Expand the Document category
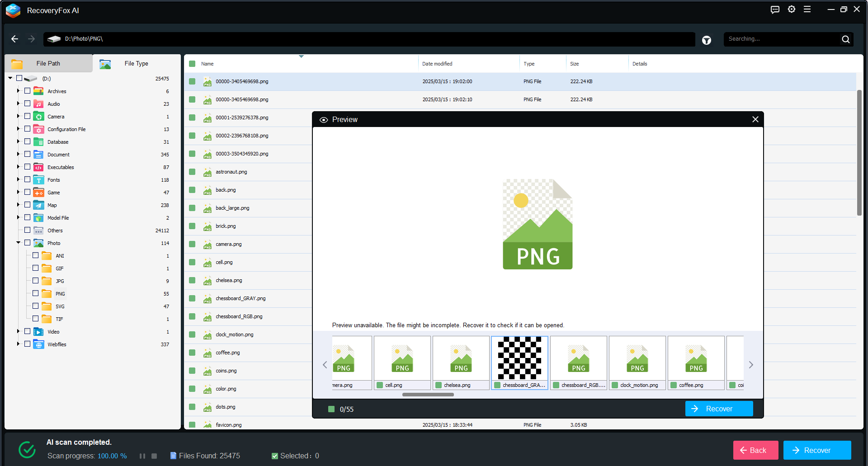 tap(19, 154)
